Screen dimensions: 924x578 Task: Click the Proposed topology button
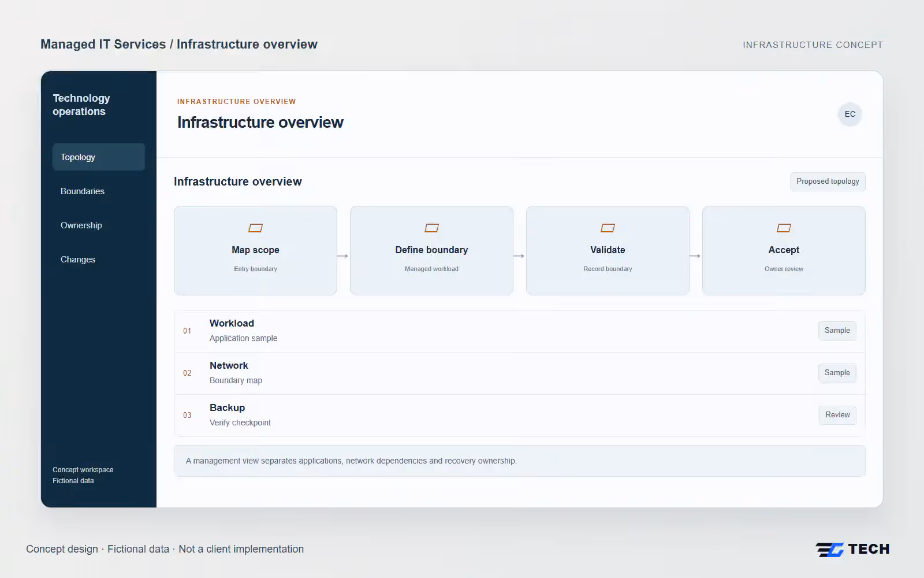click(x=828, y=181)
